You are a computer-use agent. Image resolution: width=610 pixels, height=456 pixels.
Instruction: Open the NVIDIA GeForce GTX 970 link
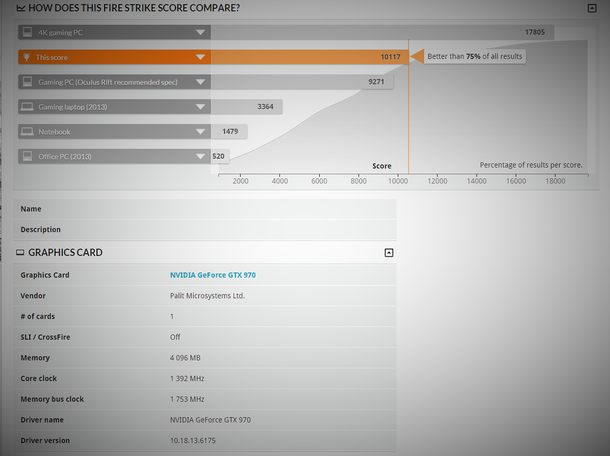pos(213,275)
